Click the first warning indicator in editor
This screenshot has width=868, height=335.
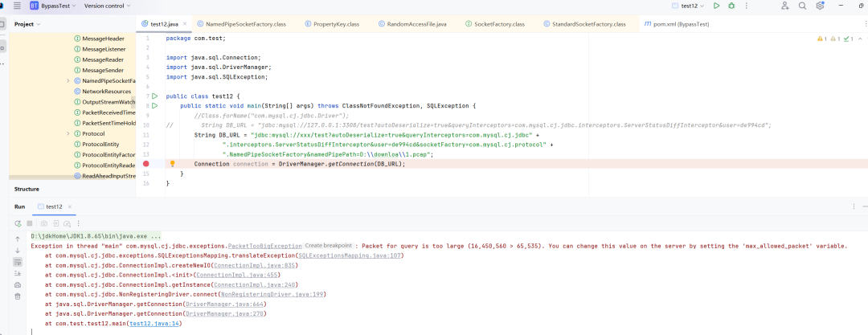click(x=821, y=39)
